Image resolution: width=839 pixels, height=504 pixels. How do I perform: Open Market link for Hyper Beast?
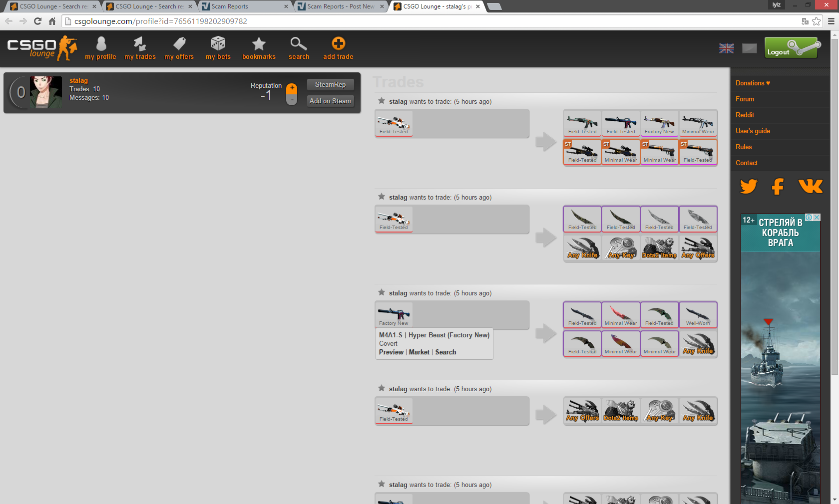[419, 352]
